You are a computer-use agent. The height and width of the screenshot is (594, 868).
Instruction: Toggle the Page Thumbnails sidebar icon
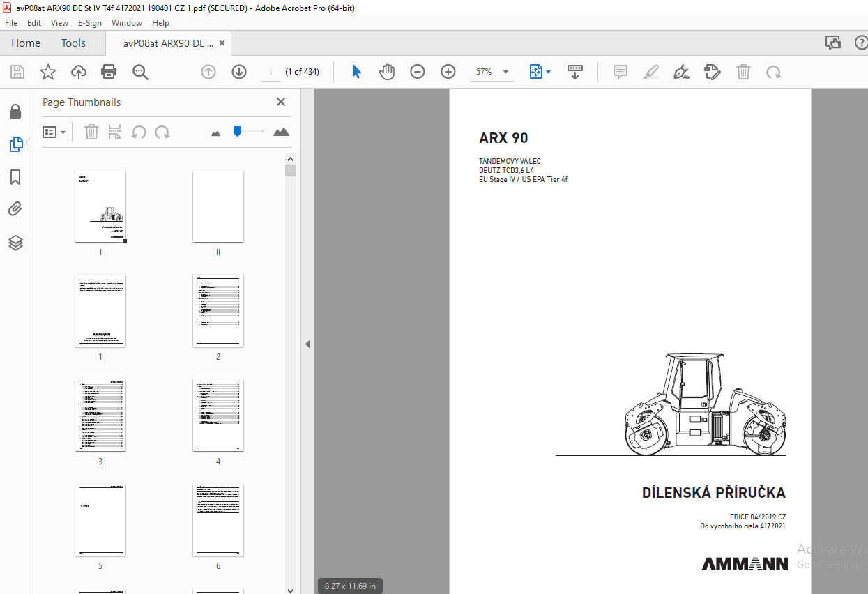point(15,144)
